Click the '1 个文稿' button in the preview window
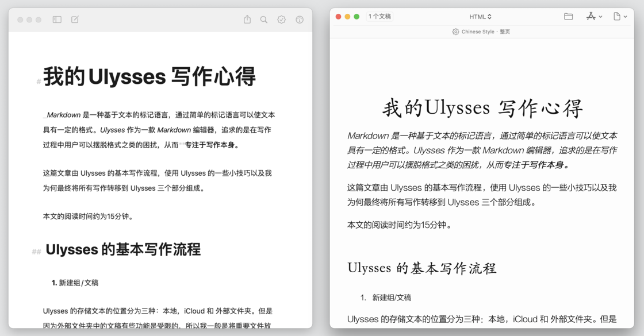The height and width of the screenshot is (336, 644). [x=380, y=17]
